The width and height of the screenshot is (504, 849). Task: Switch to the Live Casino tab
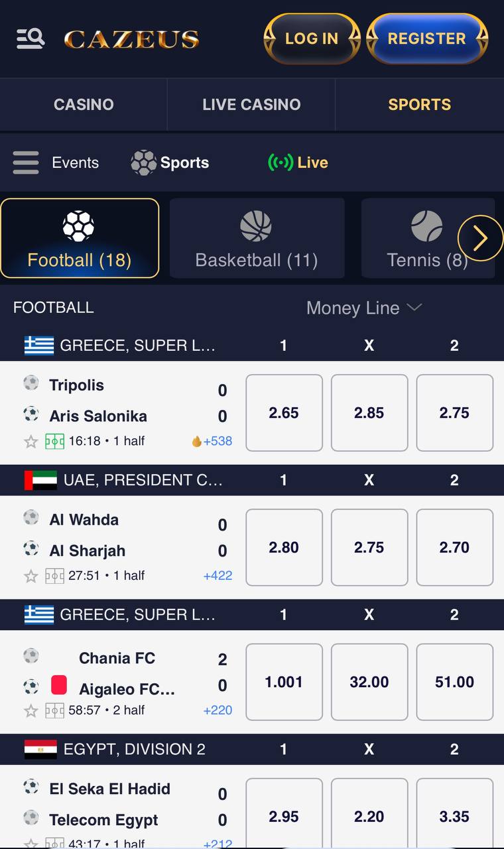(x=251, y=105)
